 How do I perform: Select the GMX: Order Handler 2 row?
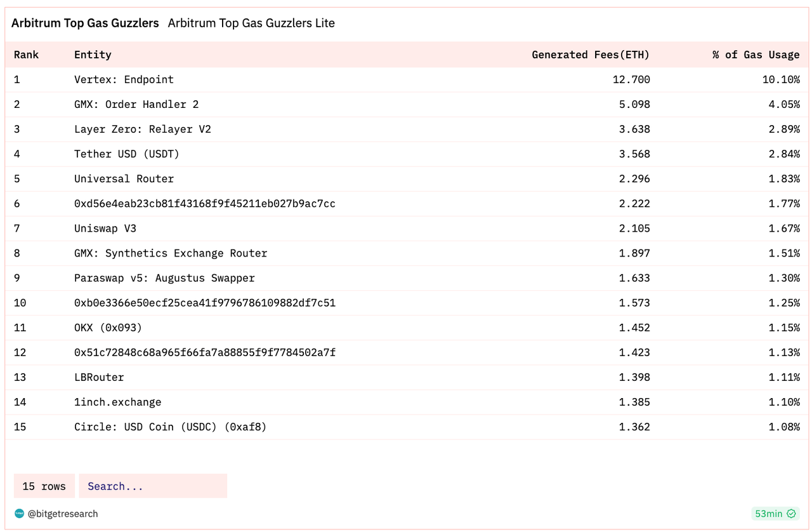[x=136, y=104]
